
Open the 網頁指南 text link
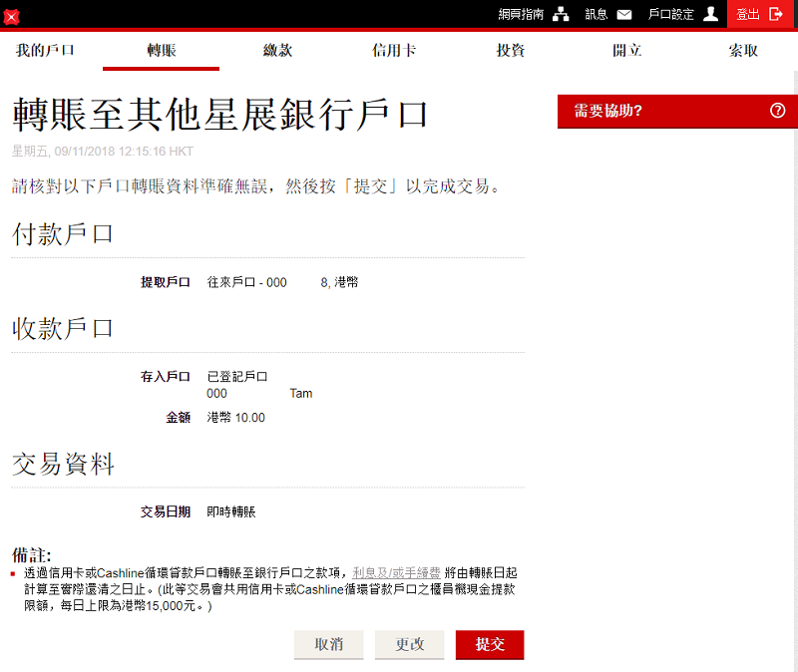[x=522, y=14]
